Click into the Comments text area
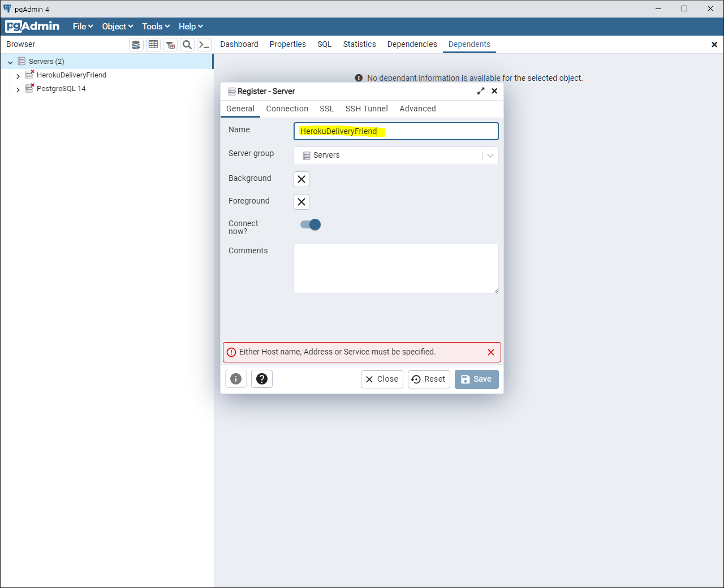This screenshot has height=588, width=724. tap(396, 269)
